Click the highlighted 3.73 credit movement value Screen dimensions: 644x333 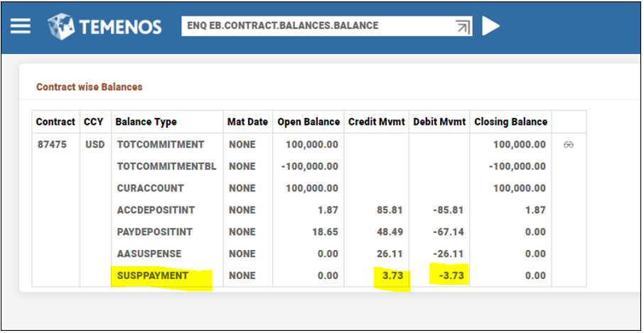tap(392, 275)
